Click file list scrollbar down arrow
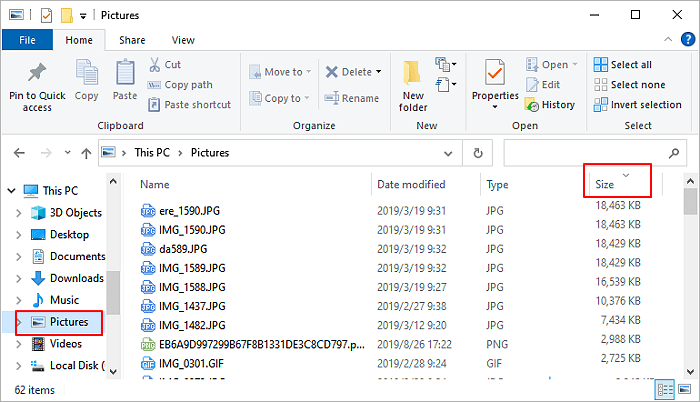The height and width of the screenshot is (402, 700). coord(690,372)
